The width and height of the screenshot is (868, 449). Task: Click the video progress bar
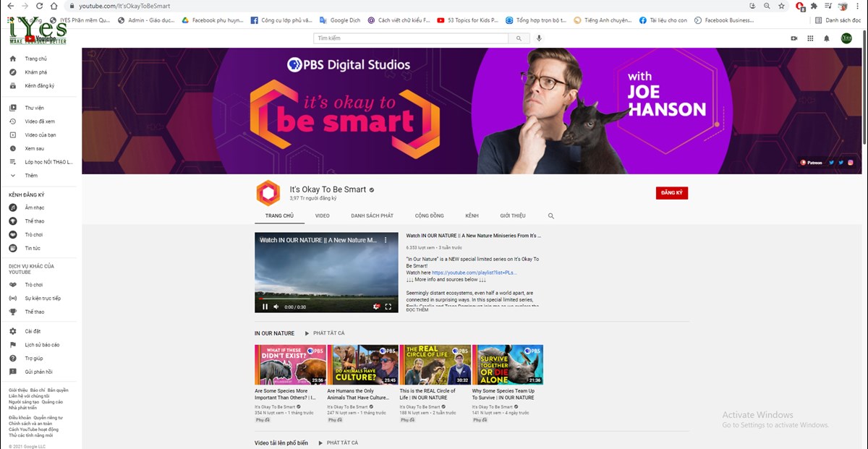[326, 298]
